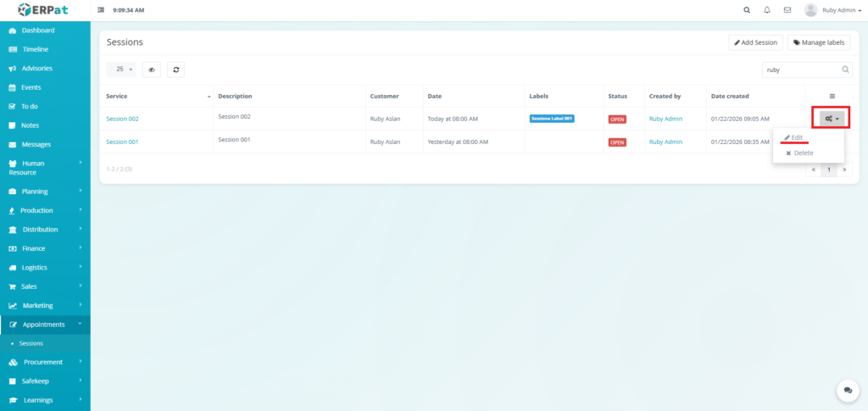Click the search field containing ruby

(801, 69)
